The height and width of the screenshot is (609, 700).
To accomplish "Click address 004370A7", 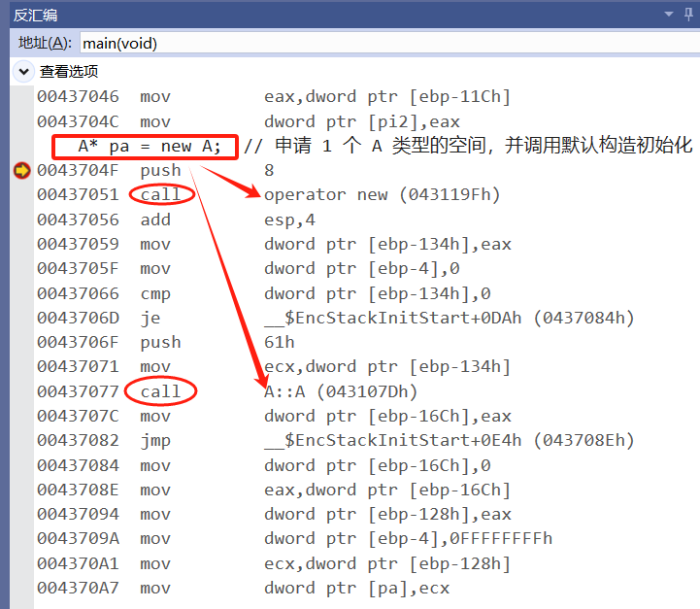I will tap(78, 589).
